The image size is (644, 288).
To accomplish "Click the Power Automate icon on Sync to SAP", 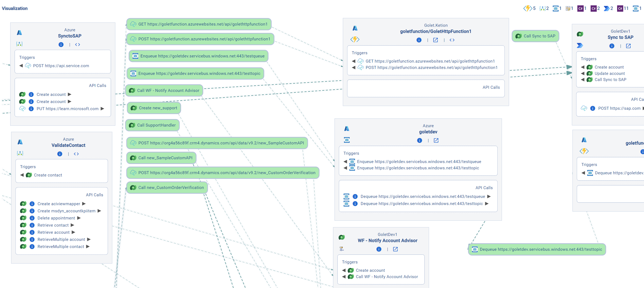I will point(580,46).
